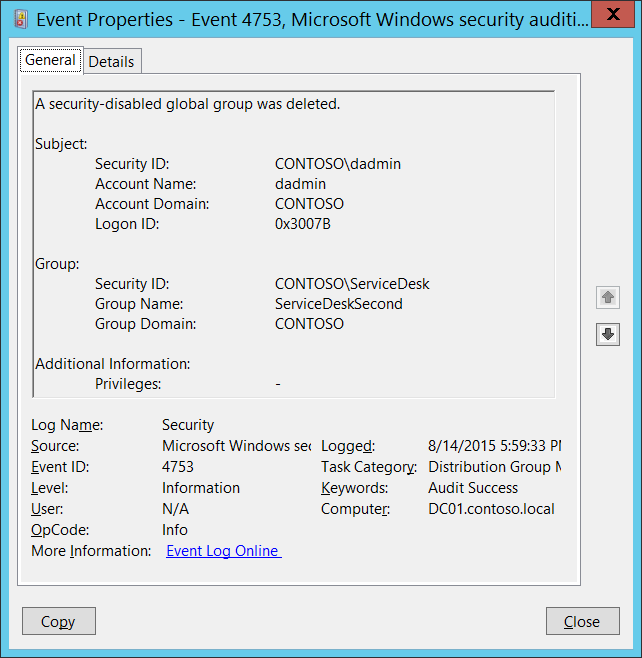Screen dimensions: 642x658
Task: Click the 'security-disabled global group was deleted' text
Action: pyautogui.click(x=188, y=104)
